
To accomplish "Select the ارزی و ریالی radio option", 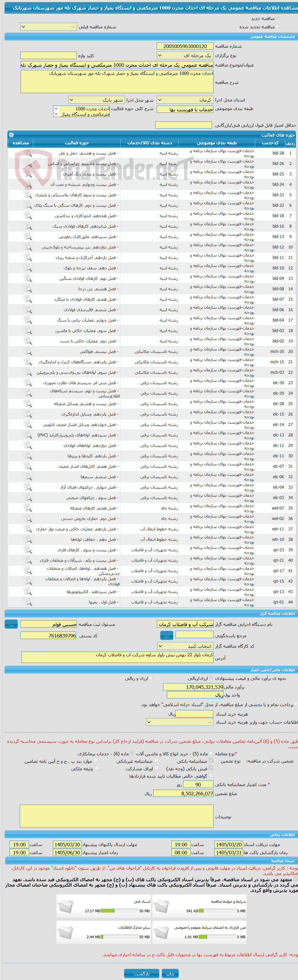I will click(x=151, y=677).
